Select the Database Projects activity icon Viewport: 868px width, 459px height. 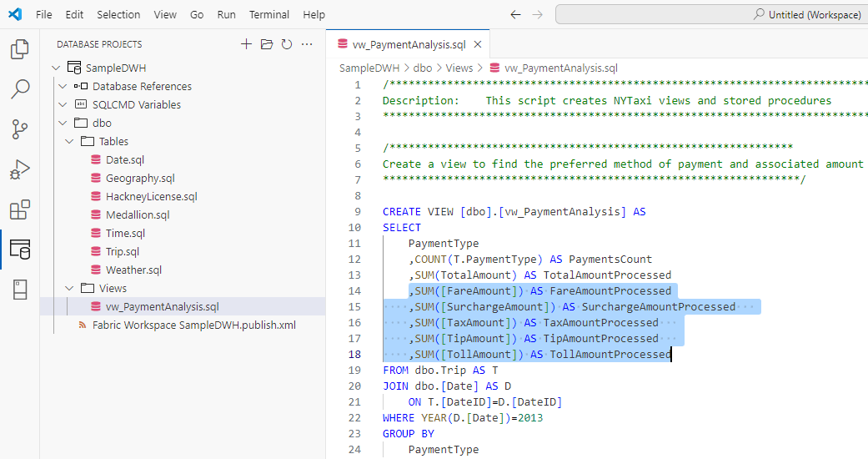(19, 249)
